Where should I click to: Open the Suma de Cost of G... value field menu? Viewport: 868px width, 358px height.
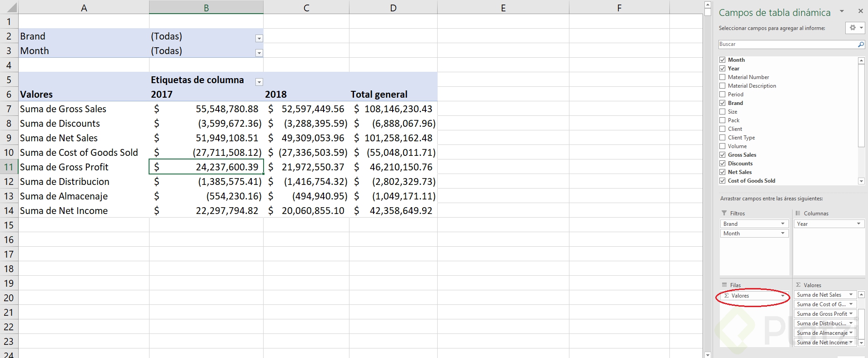click(851, 304)
